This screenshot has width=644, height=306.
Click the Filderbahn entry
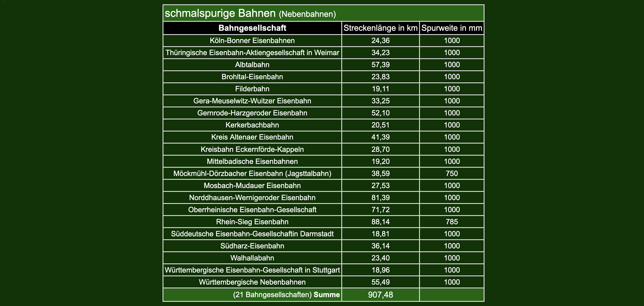(252, 89)
